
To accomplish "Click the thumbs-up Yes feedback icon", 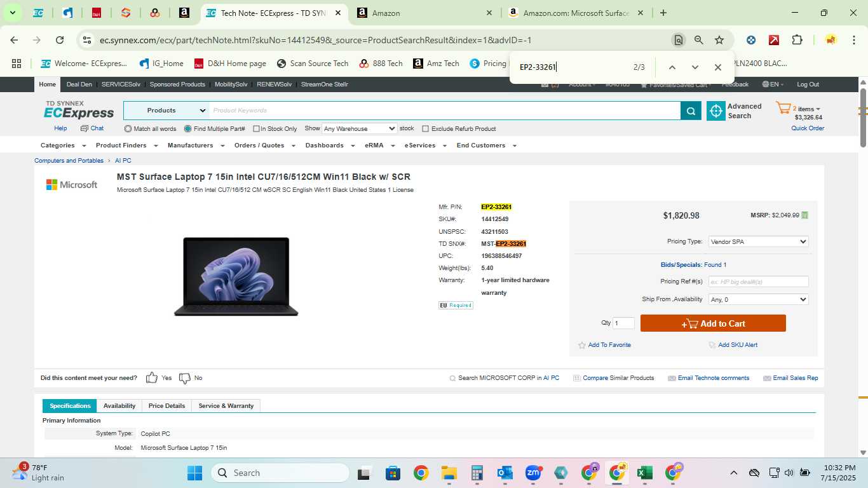I will tap(151, 378).
